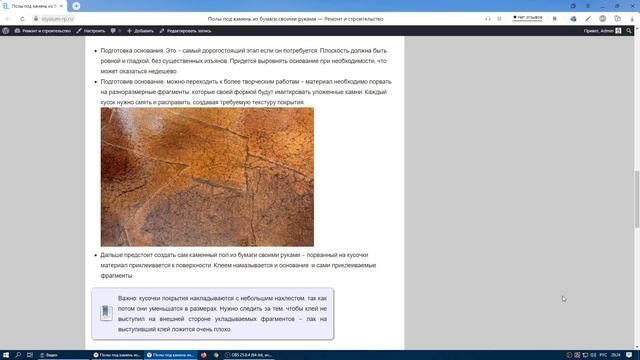Click «Редактировать запись» in admin bar

(185, 31)
